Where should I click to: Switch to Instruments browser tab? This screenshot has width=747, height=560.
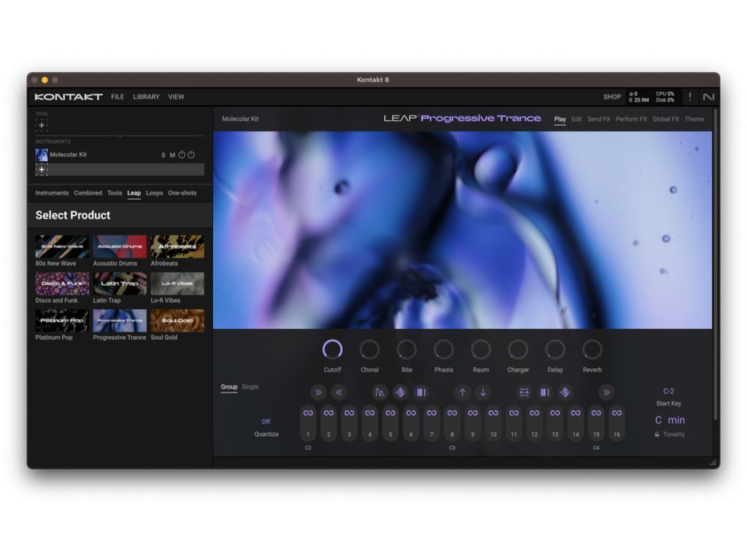coord(52,192)
